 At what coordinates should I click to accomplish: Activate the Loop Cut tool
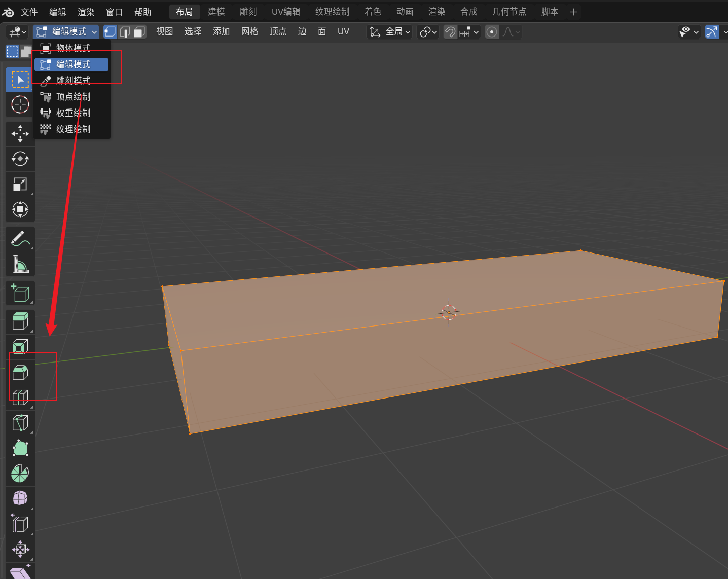pyautogui.click(x=20, y=397)
